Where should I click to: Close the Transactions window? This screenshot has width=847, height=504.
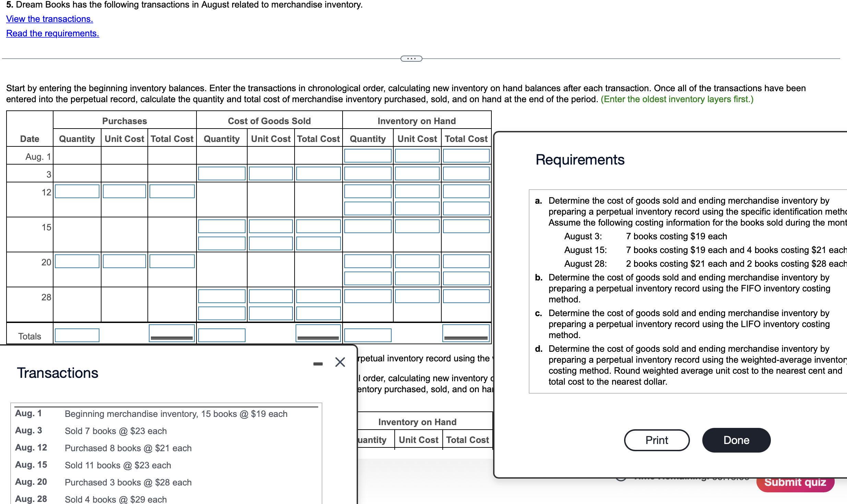pos(340,362)
